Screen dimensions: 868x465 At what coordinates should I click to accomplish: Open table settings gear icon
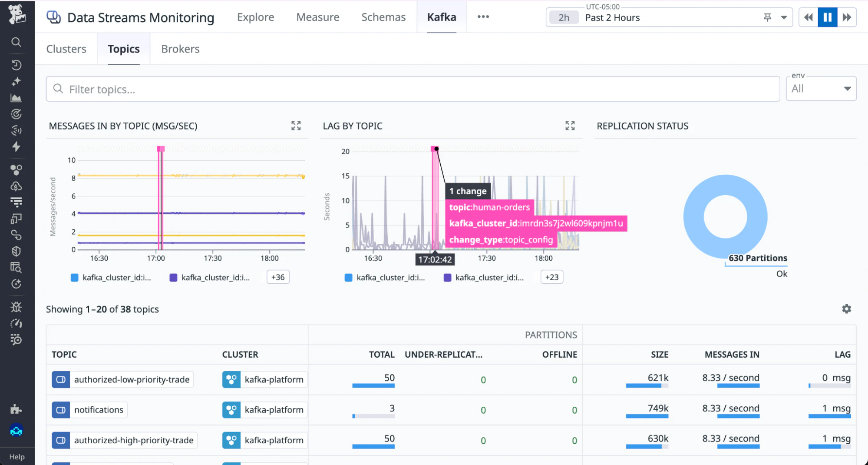pos(846,309)
